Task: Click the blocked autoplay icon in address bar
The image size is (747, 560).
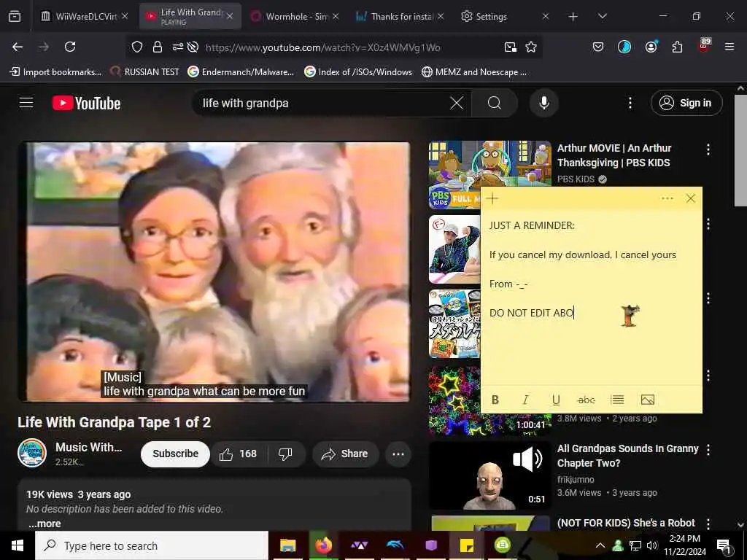Action: 193,47
